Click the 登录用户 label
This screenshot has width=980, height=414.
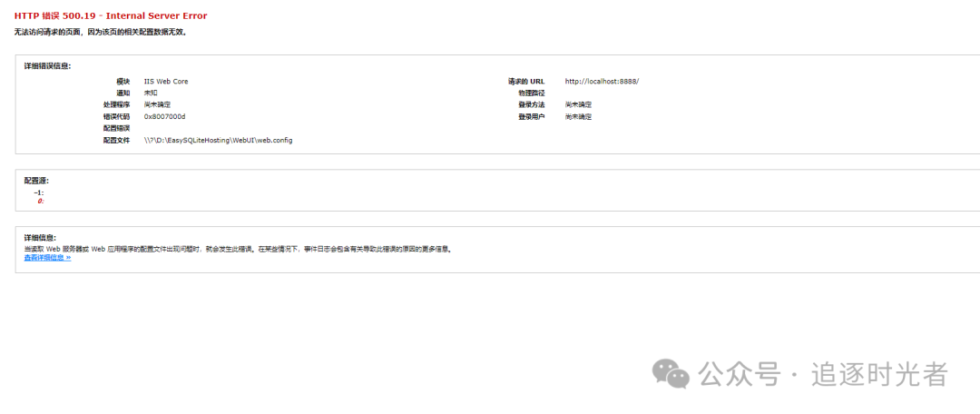pos(531,117)
